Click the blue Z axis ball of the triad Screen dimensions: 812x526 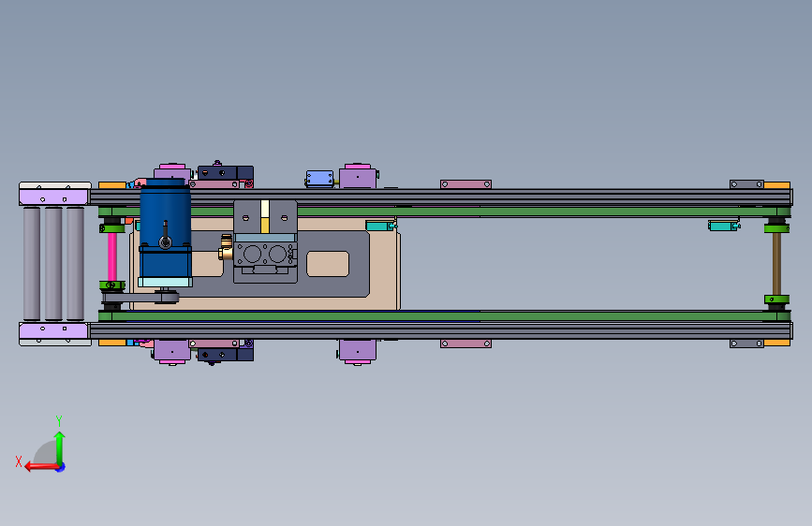61,467
